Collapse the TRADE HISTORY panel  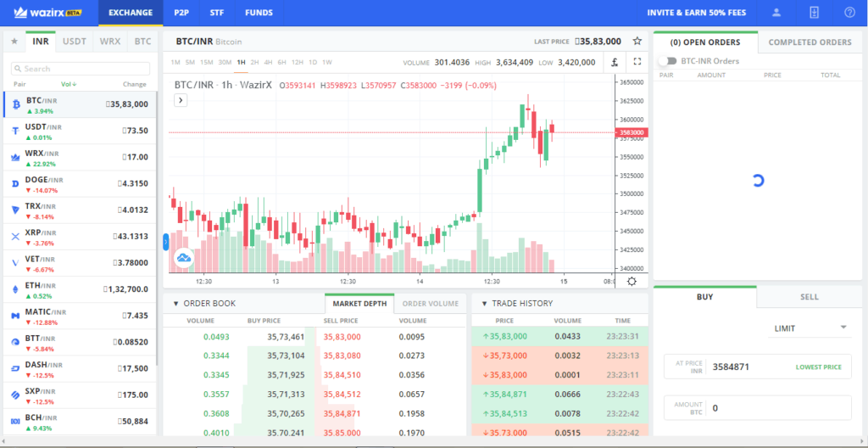tap(484, 303)
